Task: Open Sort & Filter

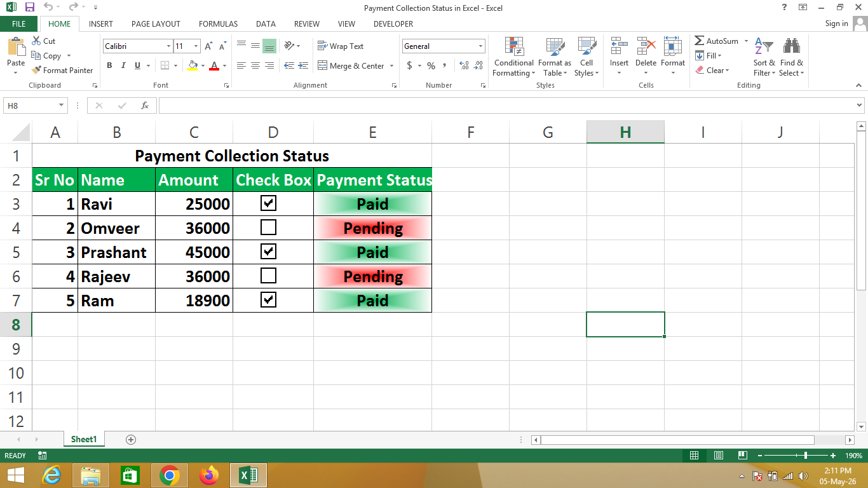Action: click(764, 57)
